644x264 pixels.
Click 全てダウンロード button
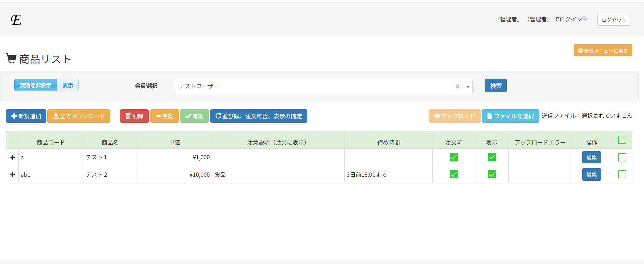pyautogui.click(x=79, y=116)
